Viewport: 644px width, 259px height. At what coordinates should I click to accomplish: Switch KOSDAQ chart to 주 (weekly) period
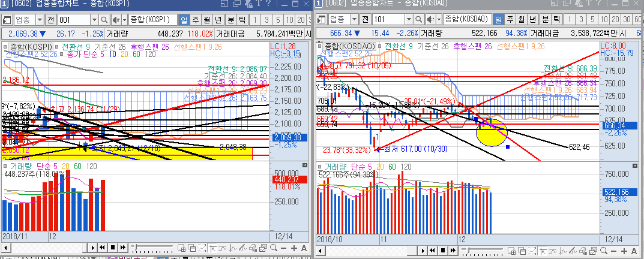(508, 20)
